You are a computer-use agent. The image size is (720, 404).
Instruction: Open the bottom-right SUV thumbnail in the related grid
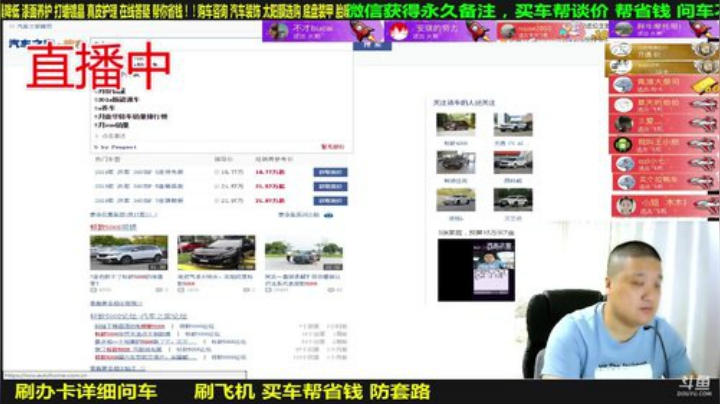coord(513,200)
